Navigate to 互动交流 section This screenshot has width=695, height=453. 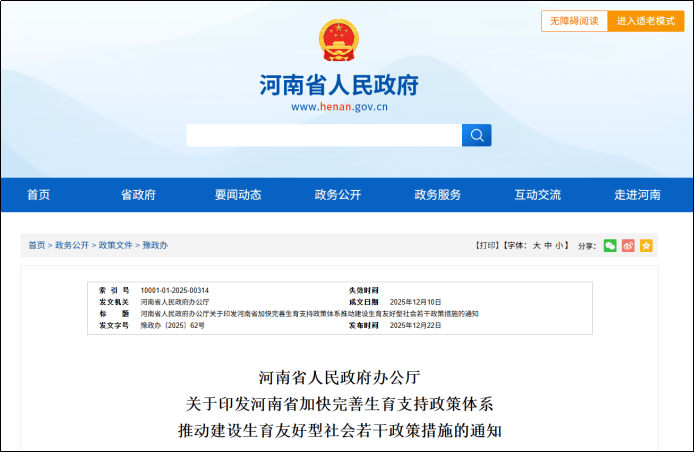[x=538, y=195]
